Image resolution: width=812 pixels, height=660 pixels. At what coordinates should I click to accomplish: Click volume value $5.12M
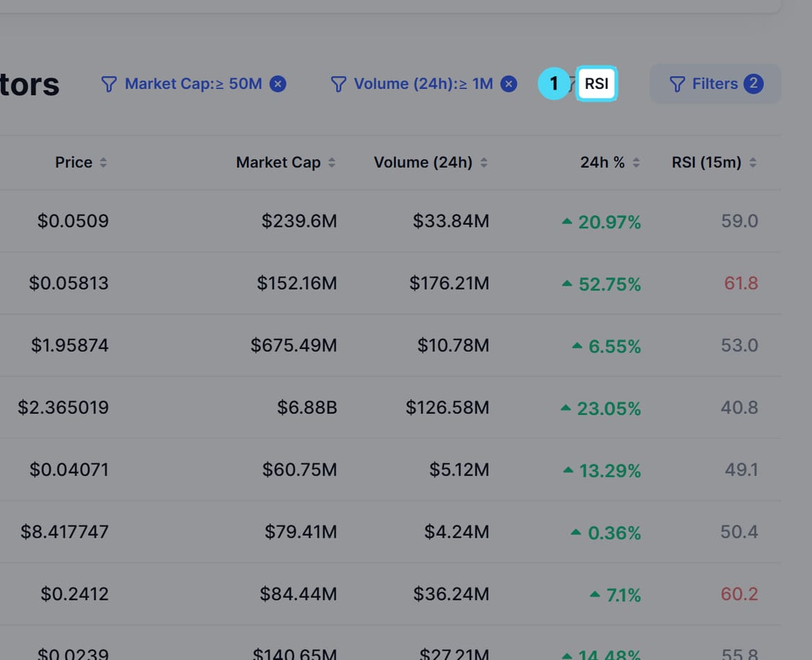[x=459, y=470]
